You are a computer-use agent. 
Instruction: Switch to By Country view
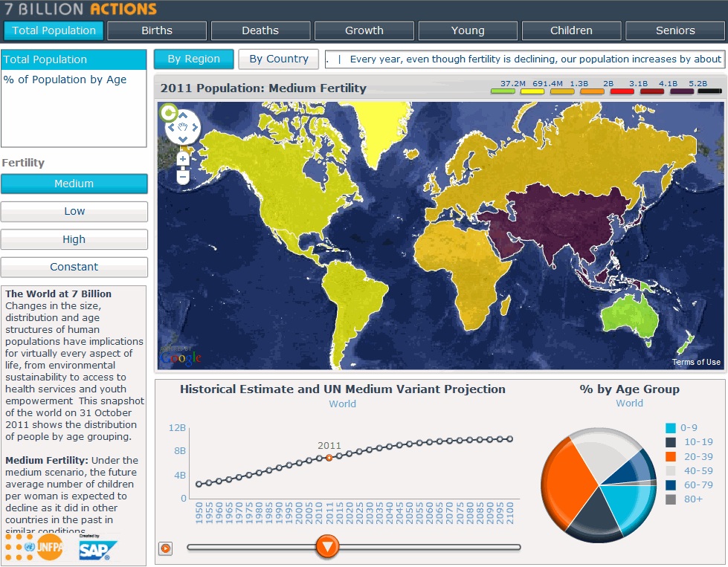(x=279, y=59)
